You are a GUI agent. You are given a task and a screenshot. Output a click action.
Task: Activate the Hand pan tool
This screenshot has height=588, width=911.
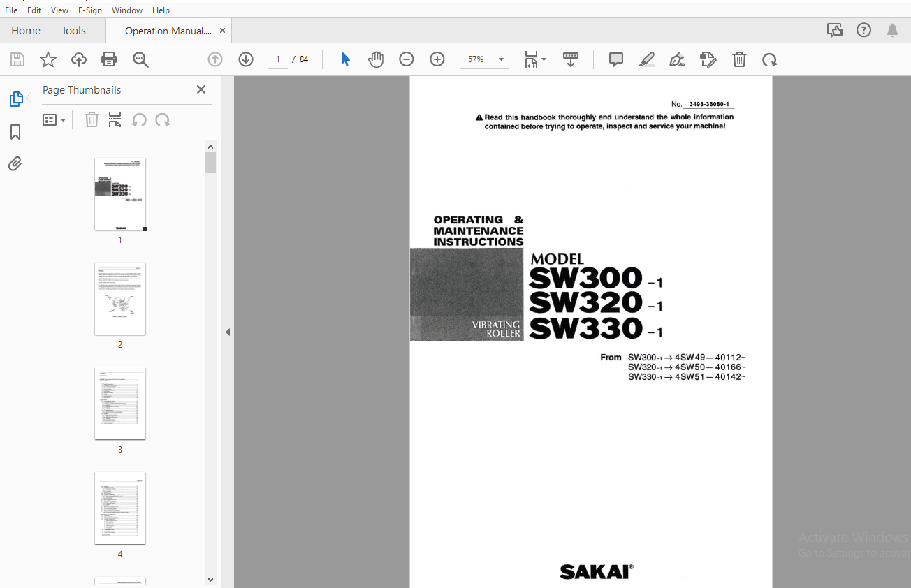(376, 59)
